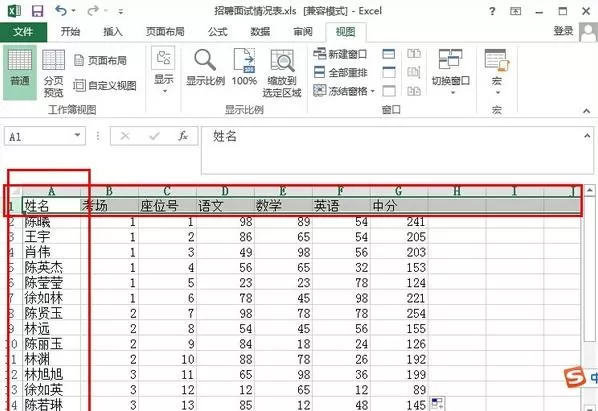Image resolution: width=598 pixels, height=411 pixels.
Task: Expand the formula bar chevron
Action: (x=587, y=135)
